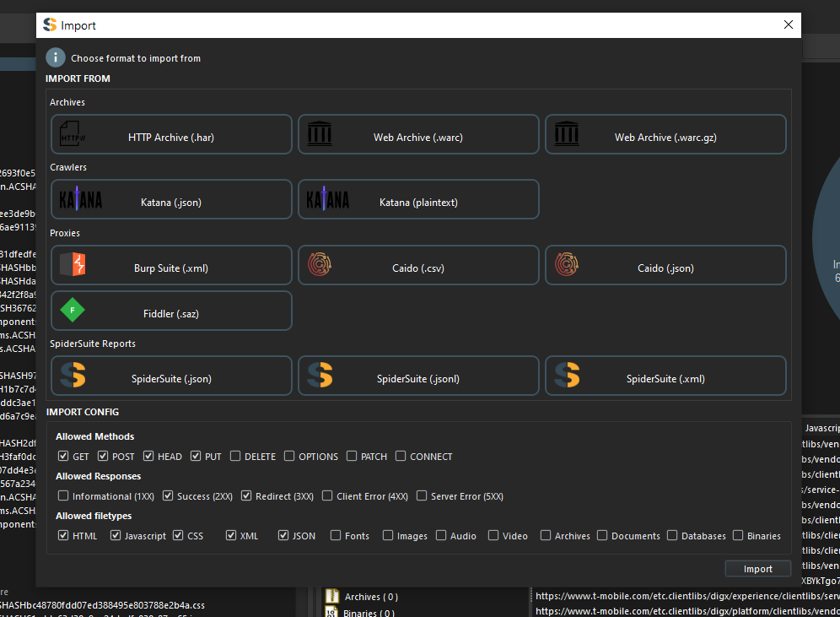Choose SpiderSuite (.jsonl) report import

coord(418,376)
